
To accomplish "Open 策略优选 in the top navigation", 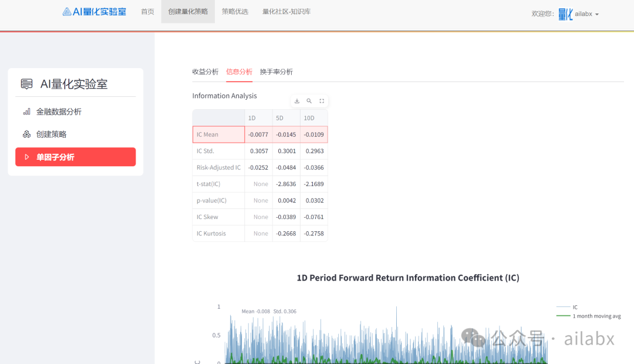I will pos(235,12).
